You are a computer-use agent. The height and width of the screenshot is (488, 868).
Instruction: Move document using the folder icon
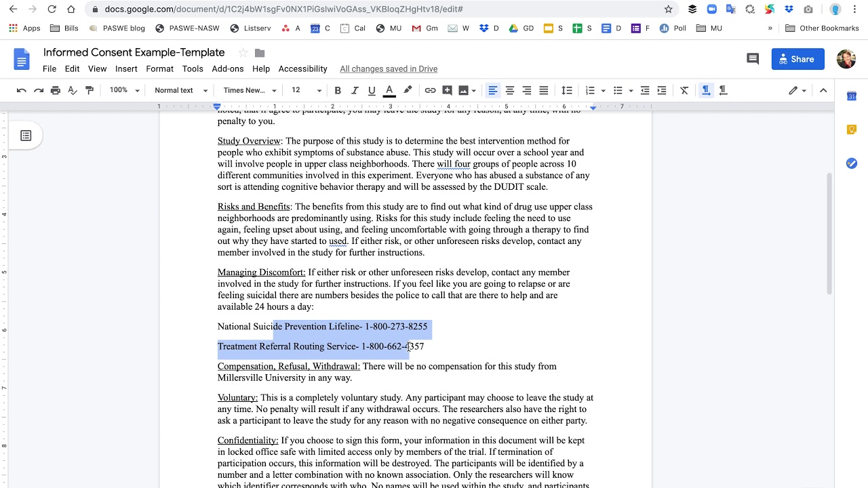pos(260,53)
